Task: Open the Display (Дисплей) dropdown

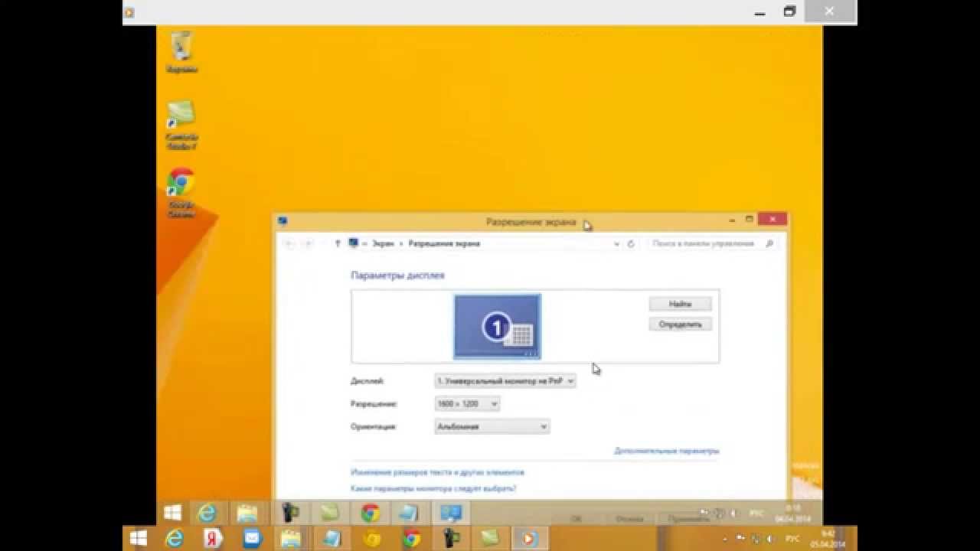Action: pos(505,380)
